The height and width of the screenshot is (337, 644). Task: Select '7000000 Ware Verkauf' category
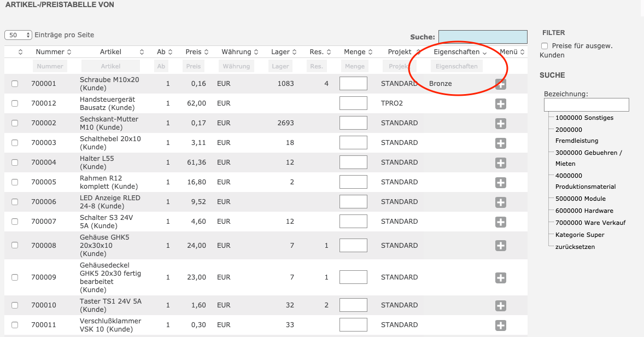(x=590, y=223)
